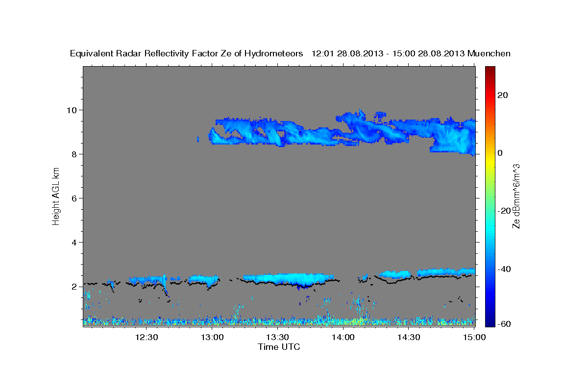The height and width of the screenshot is (392, 588).
Task: Click the near-surface echo band at plot bottom
Action: click(x=279, y=321)
